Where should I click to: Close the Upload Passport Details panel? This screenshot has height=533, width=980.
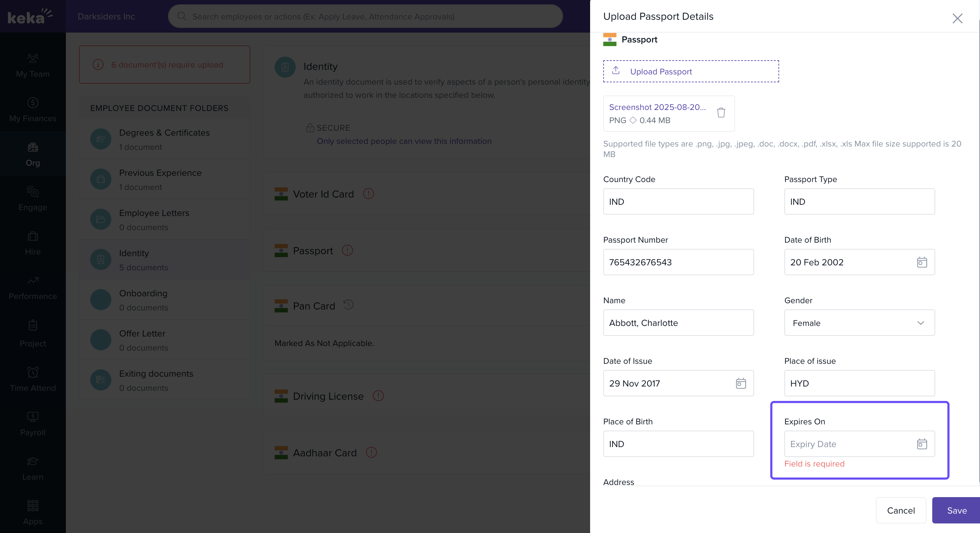click(x=957, y=18)
